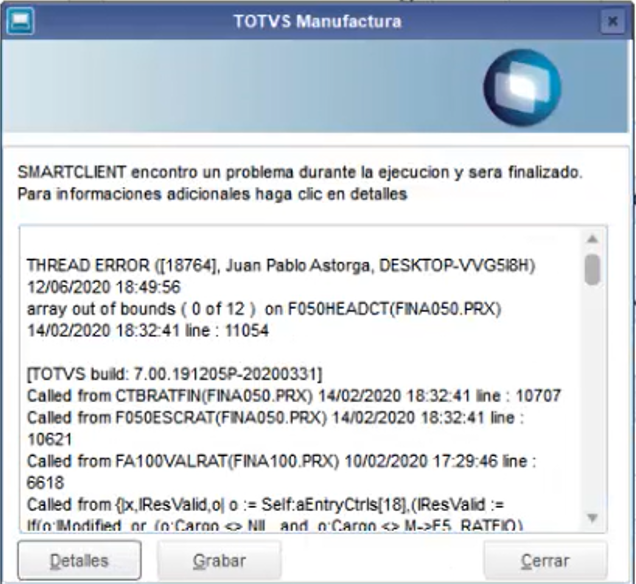
Task: Click the 'Called from CTBRATFIN' line
Action: click(x=294, y=396)
